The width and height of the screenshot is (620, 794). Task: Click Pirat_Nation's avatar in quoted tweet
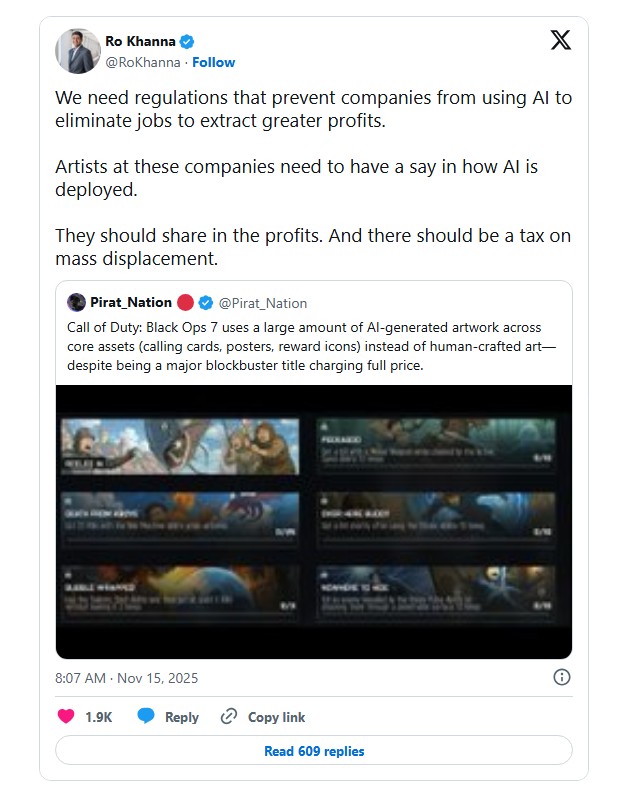point(77,302)
